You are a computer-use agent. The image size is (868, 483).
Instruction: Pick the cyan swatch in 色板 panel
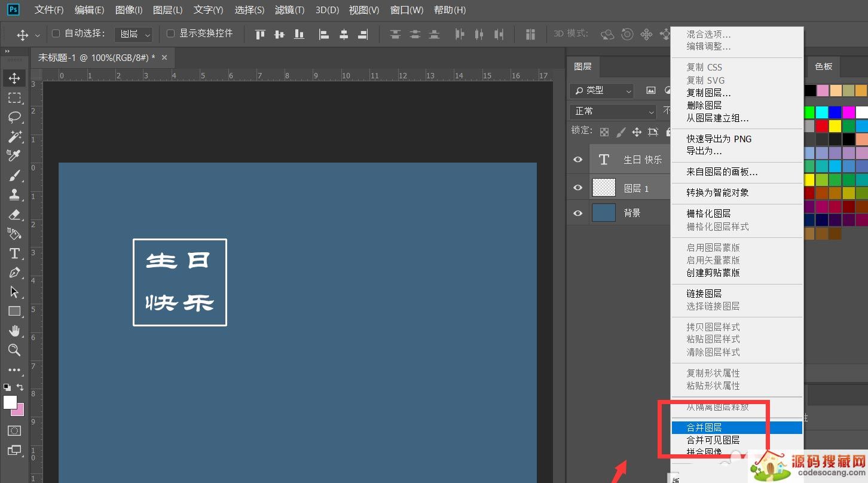coord(822,112)
